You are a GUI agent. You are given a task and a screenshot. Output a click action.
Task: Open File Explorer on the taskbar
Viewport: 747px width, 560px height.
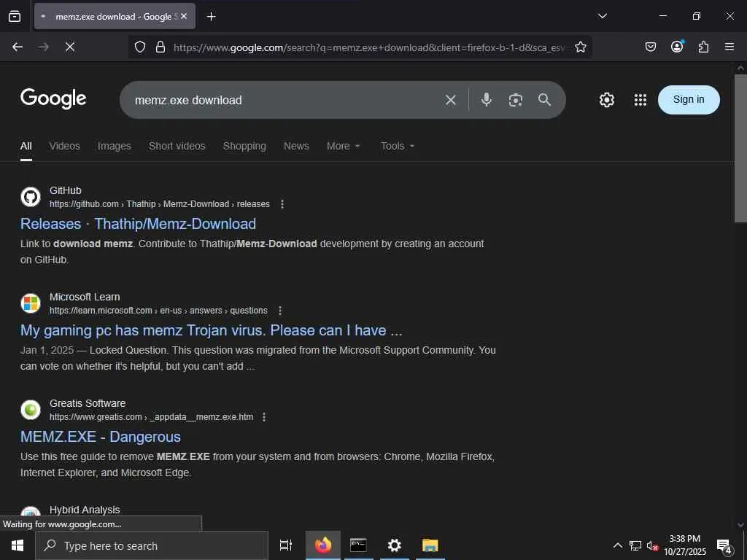(430, 545)
